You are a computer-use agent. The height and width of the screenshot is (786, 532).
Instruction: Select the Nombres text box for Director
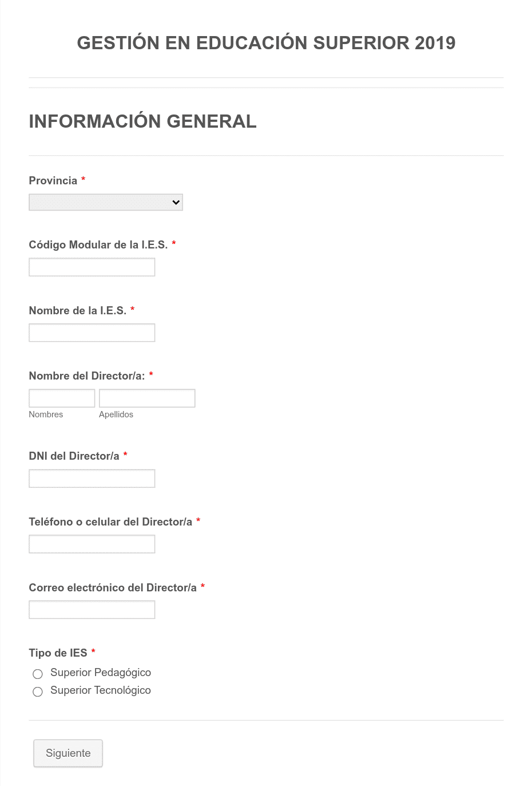pyautogui.click(x=62, y=398)
